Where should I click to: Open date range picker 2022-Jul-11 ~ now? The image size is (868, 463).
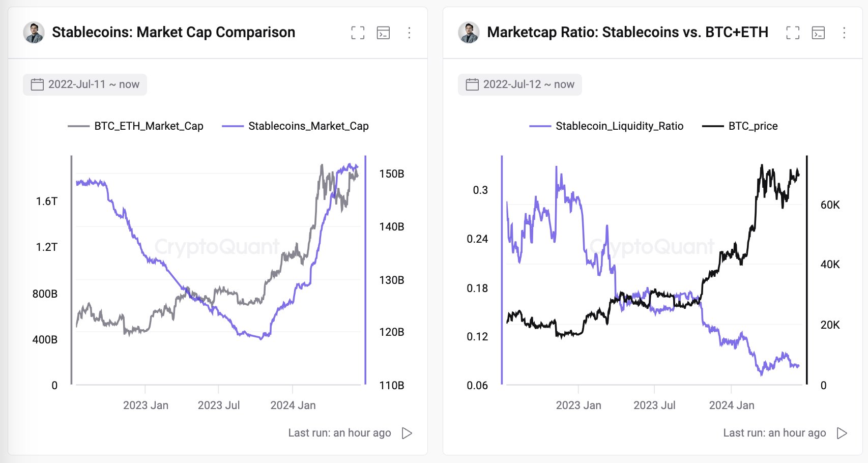85,84
